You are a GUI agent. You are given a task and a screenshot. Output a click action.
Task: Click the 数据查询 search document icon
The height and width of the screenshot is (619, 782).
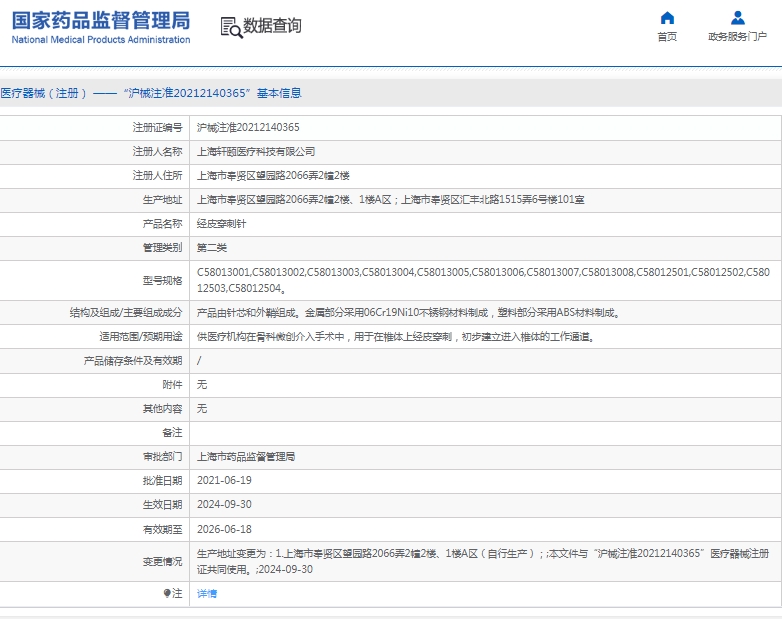tap(231, 27)
